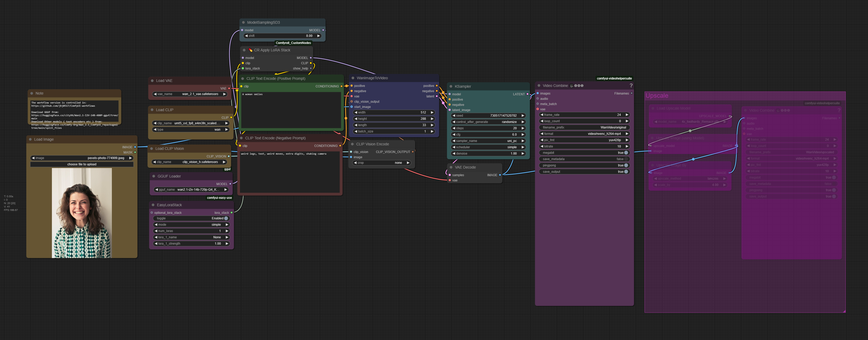
Task: Click the CR Apply LoRA Stack collapse dot
Action: pos(244,50)
